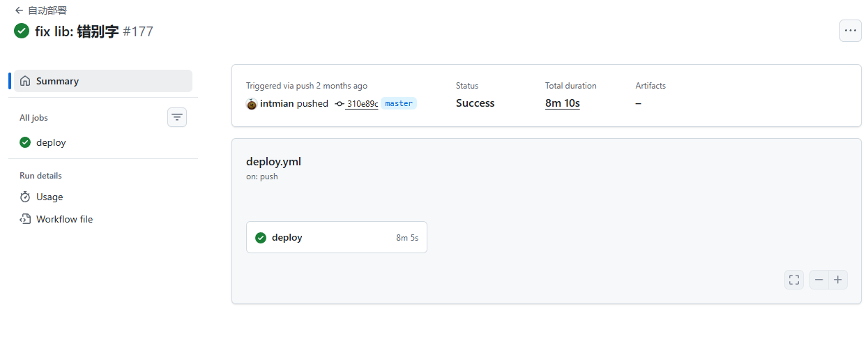Screen dimensions: 868x346
Task: Click the 8m 10s total duration link
Action: click(563, 103)
